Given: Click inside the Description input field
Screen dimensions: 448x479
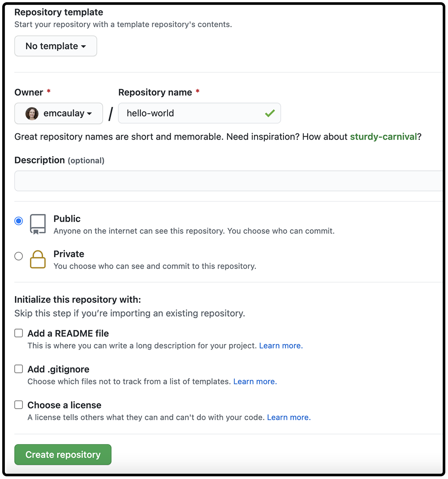Looking at the screenshot, I should 224,180.
